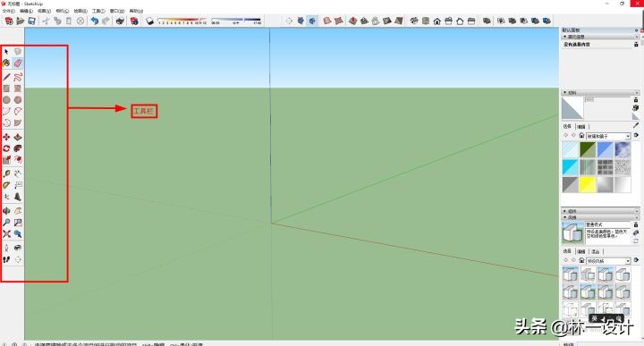Click the Zoom Extents tool
The width and height of the screenshot is (644, 346).
click(6, 234)
